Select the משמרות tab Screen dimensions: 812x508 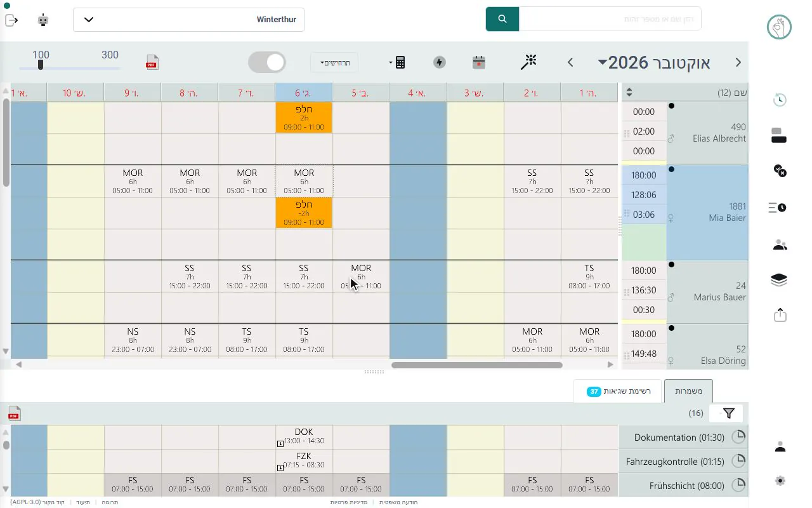click(x=688, y=391)
